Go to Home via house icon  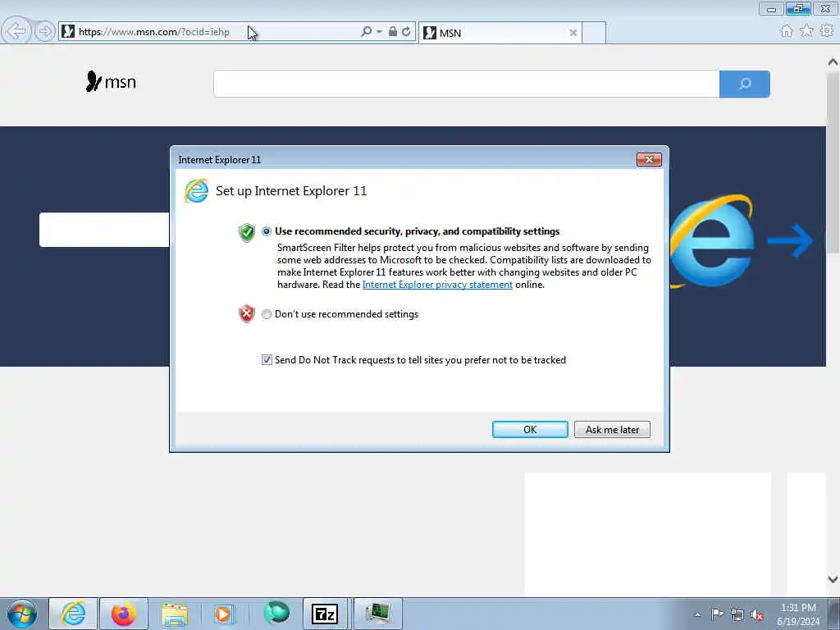click(787, 31)
